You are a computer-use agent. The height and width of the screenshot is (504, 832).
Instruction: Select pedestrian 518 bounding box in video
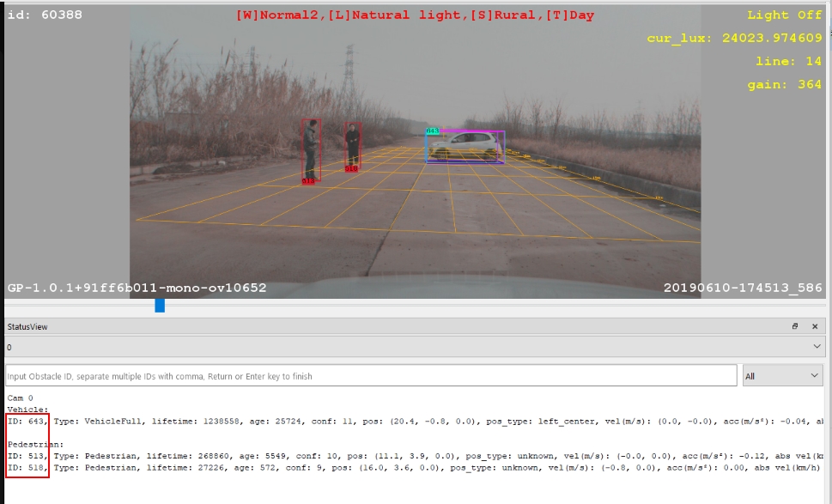point(352,145)
